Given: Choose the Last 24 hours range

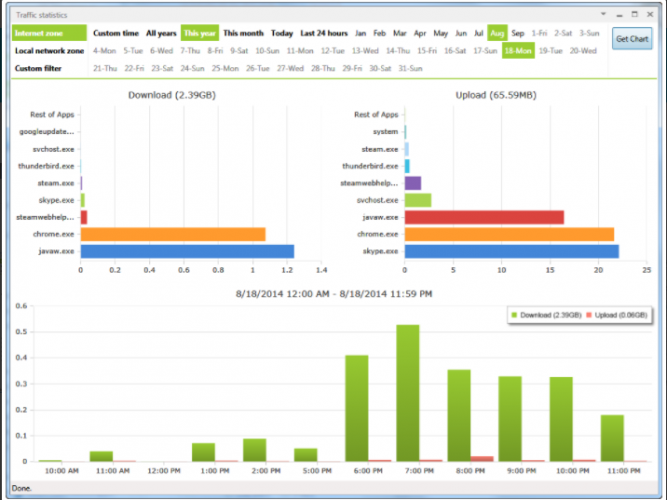Looking at the screenshot, I should (x=324, y=33).
